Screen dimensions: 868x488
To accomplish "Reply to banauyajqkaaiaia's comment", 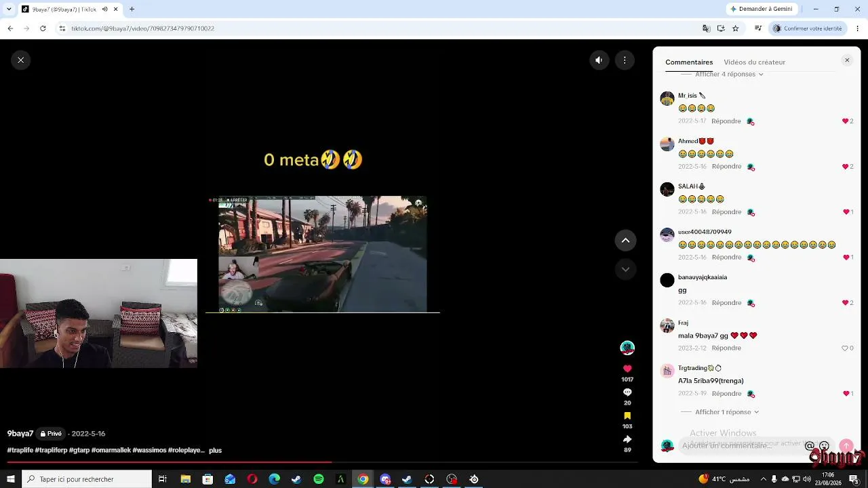I will point(726,303).
